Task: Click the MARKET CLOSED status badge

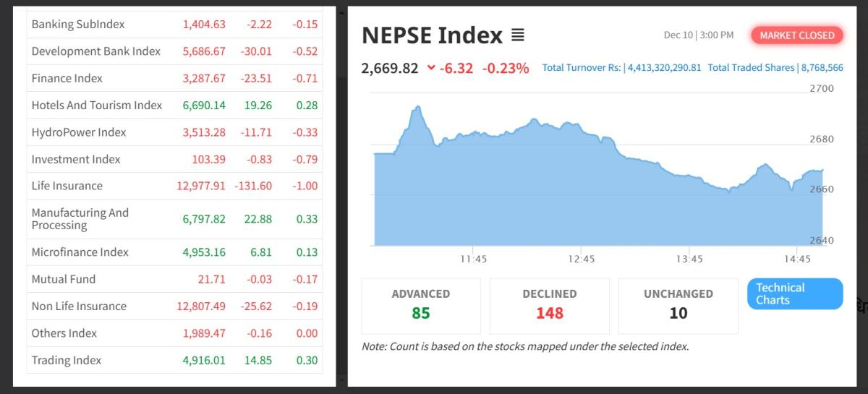Action: 796,35
